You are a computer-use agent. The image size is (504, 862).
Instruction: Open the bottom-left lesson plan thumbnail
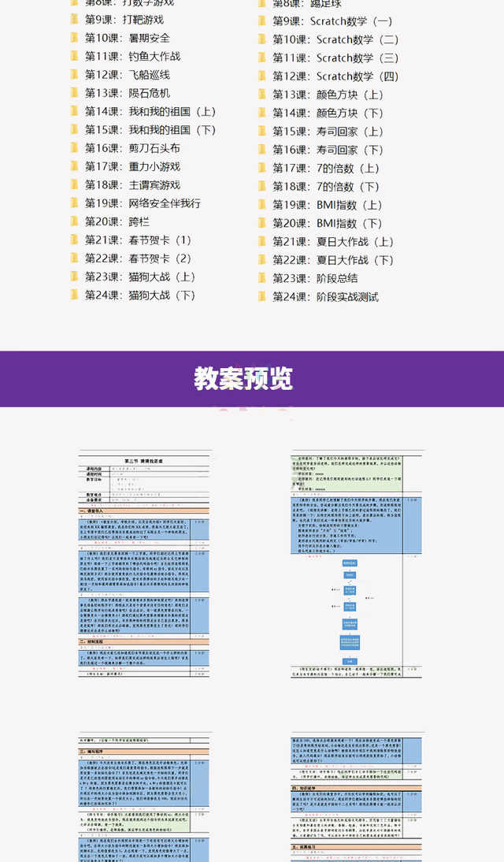(x=145, y=797)
